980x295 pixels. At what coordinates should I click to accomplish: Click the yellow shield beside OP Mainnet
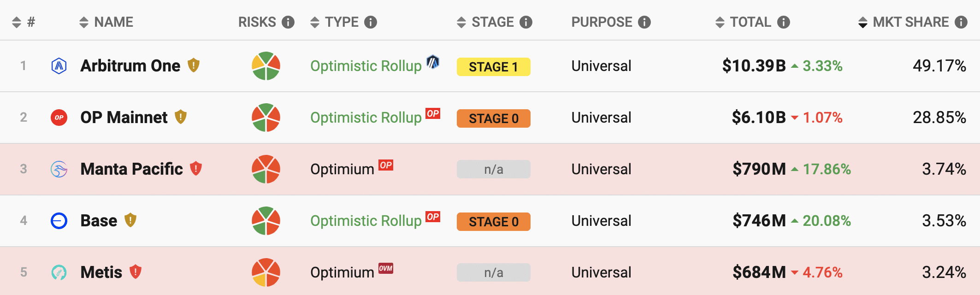(x=181, y=117)
